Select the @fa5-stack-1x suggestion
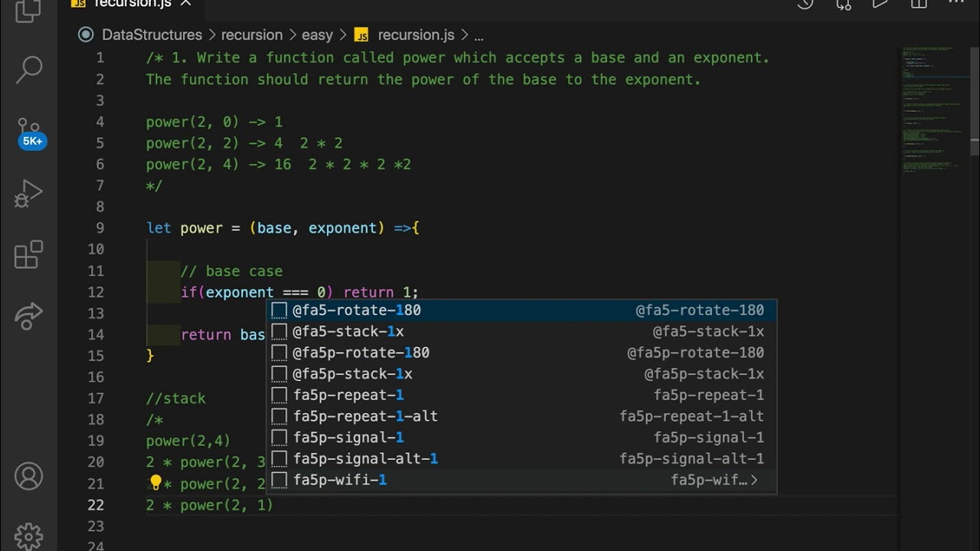The height and width of the screenshot is (551, 980). pos(521,331)
